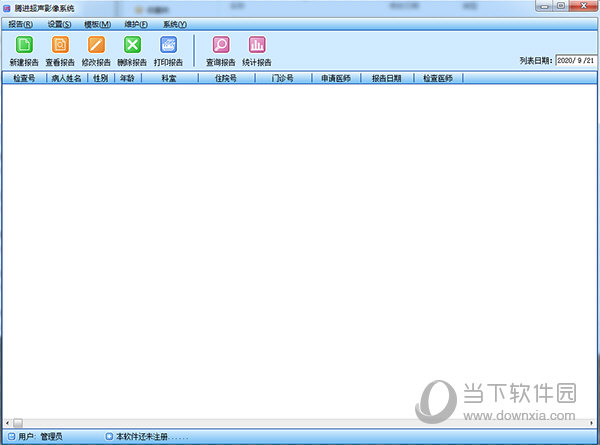Launch the 打印报告 (Print Report) icon

[168, 45]
